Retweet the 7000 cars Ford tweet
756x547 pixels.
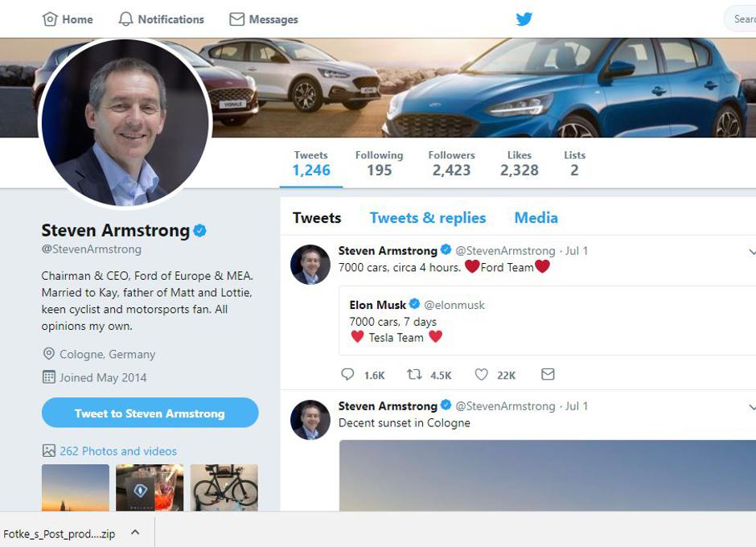(414, 375)
